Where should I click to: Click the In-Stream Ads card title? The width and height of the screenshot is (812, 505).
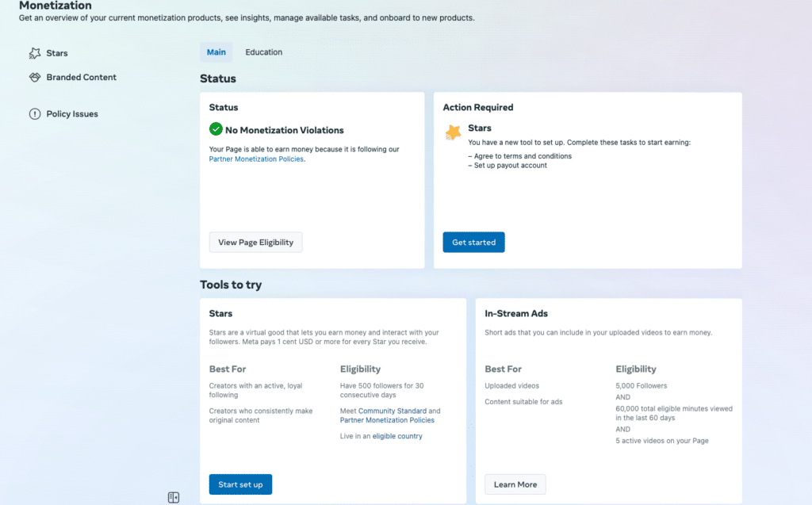tap(516, 314)
